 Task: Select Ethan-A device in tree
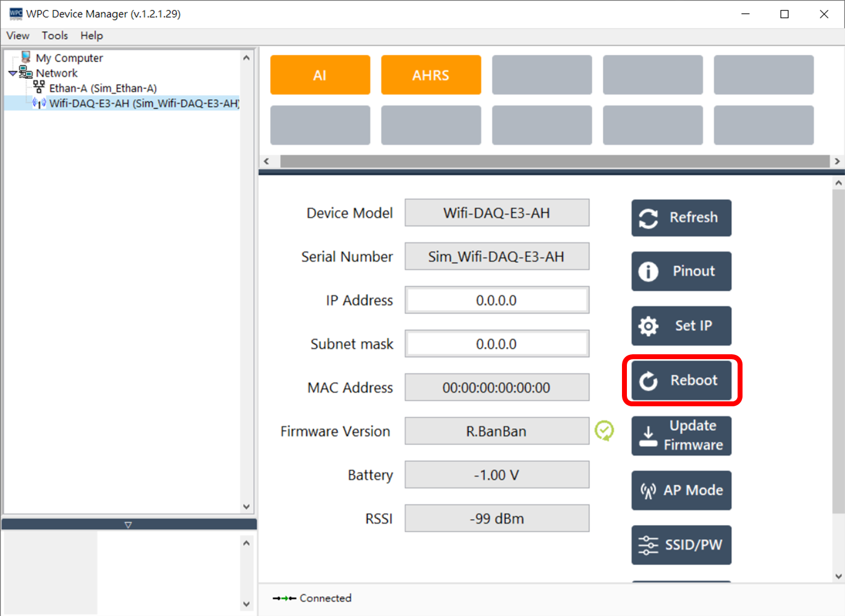(102, 88)
